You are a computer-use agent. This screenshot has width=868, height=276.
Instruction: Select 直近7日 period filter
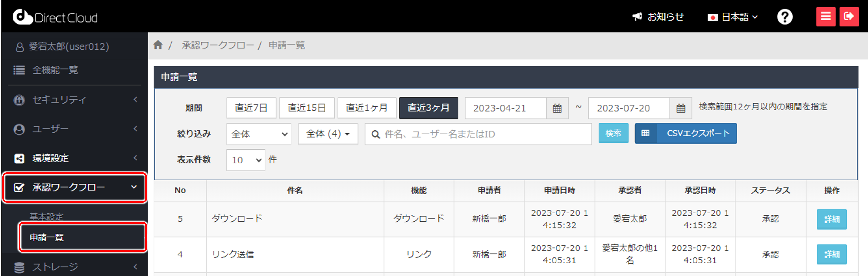[x=251, y=108]
